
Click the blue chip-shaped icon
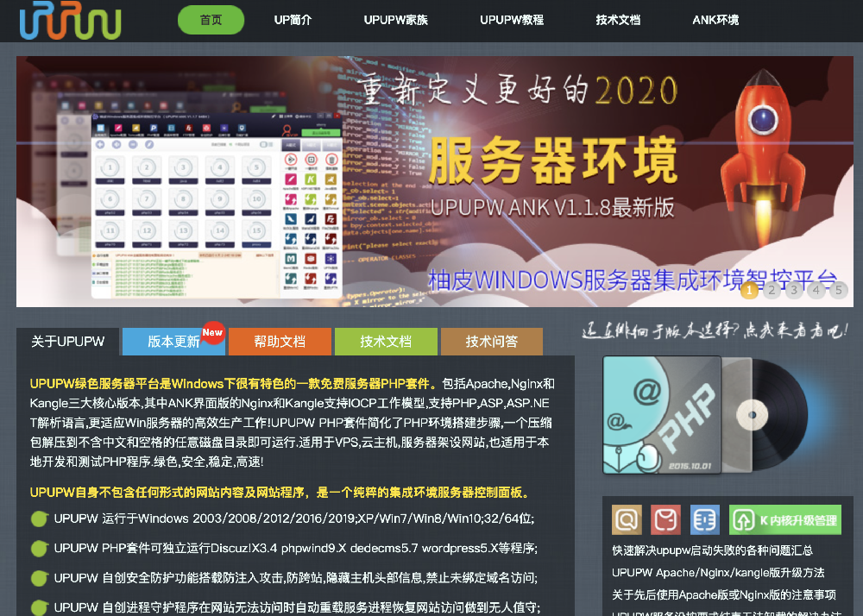705,519
